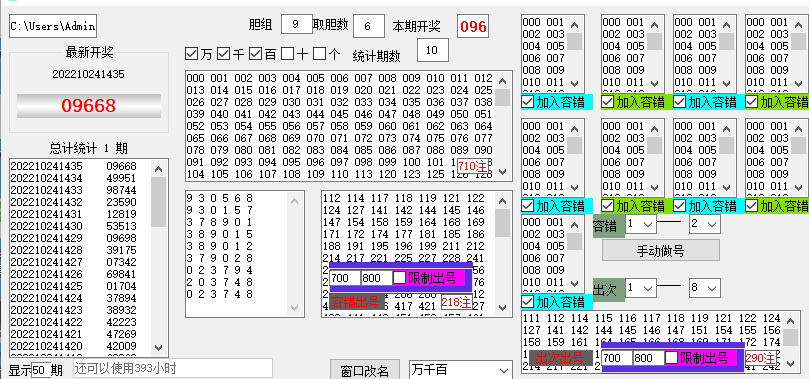Enable the 十 position checkbox

pos(287,54)
